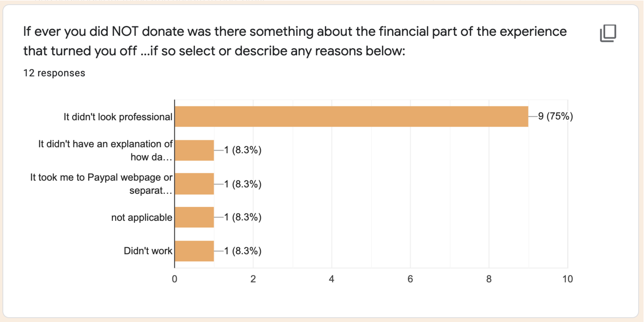Viewport: 644px width, 322px height.
Task: Click the '12 responses' text
Action: pos(54,73)
